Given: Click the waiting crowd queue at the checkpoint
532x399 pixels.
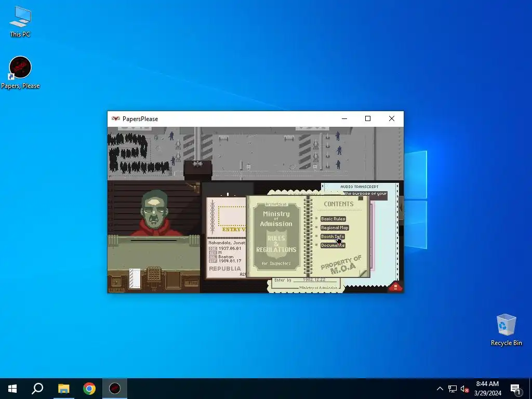Looking at the screenshot, I should (137, 153).
